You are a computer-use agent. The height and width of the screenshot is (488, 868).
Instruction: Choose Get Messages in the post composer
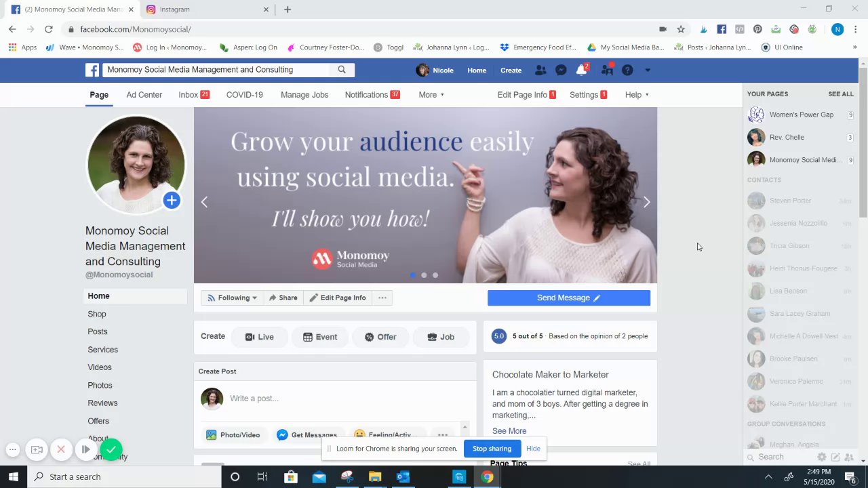[307, 435]
